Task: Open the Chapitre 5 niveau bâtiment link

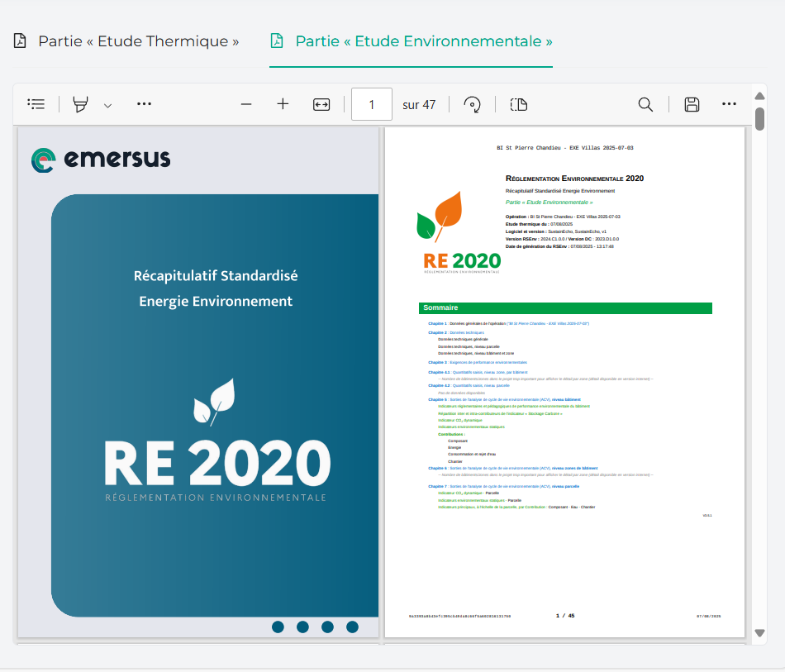Action: click(x=504, y=399)
